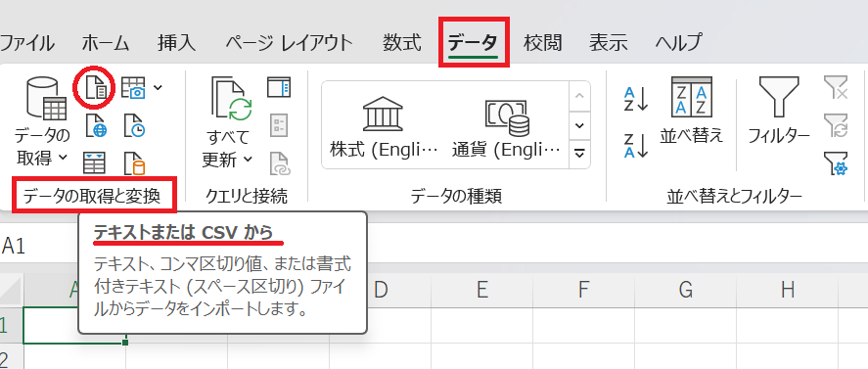The width and height of the screenshot is (868, 369).
Task: Select row 1 header
Action: coord(11,325)
